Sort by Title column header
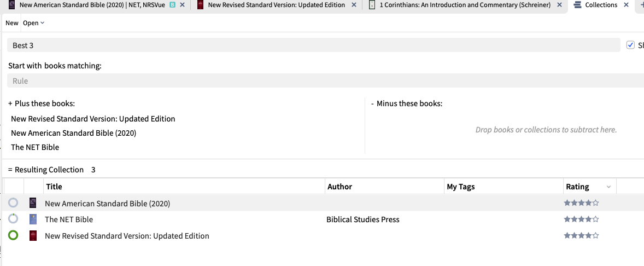 click(x=184, y=187)
